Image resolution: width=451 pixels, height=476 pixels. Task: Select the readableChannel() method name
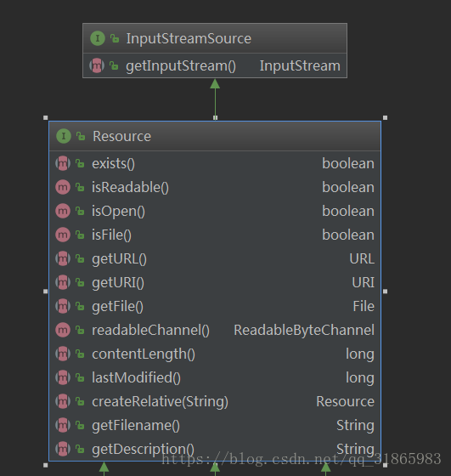[150, 330]
